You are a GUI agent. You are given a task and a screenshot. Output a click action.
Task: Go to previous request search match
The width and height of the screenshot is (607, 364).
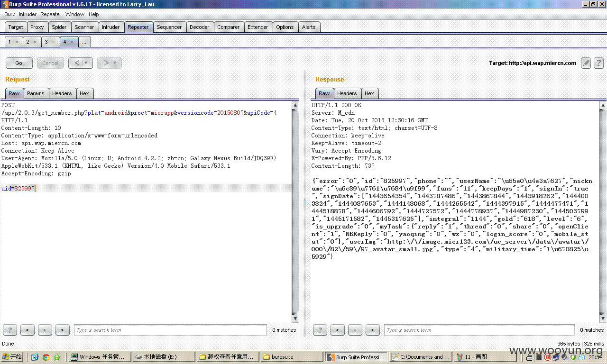28,330
